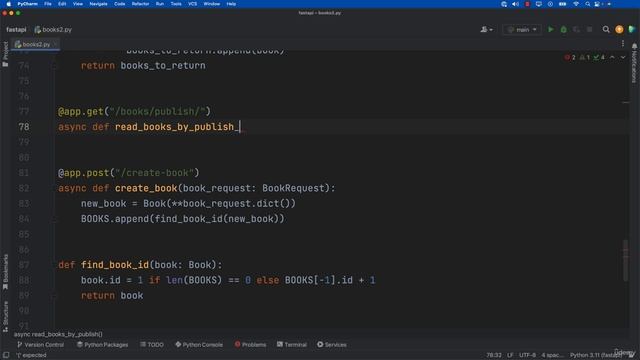This screenshot has width=640, height=360.
Task: Click the Run with Coverage icon
Action: point(576,29)
